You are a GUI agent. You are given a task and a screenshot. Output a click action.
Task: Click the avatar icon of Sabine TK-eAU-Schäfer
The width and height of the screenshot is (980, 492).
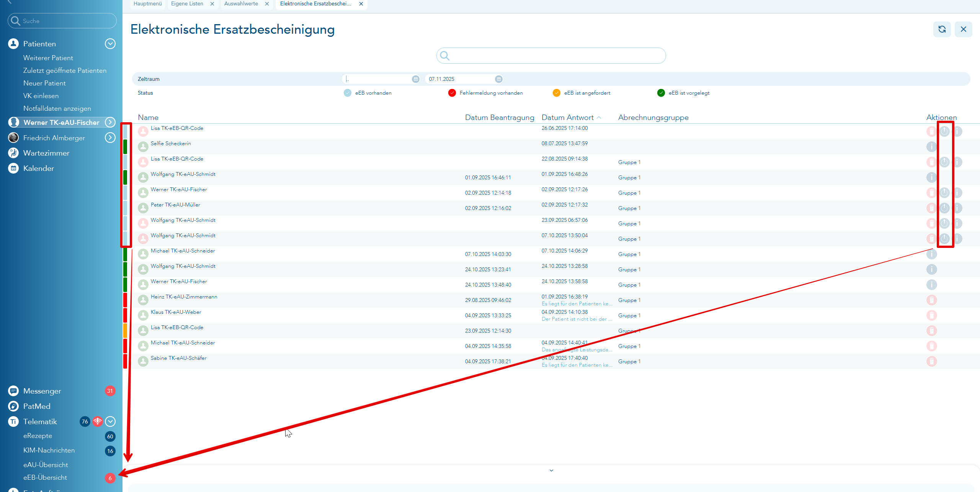pos(143,361)
